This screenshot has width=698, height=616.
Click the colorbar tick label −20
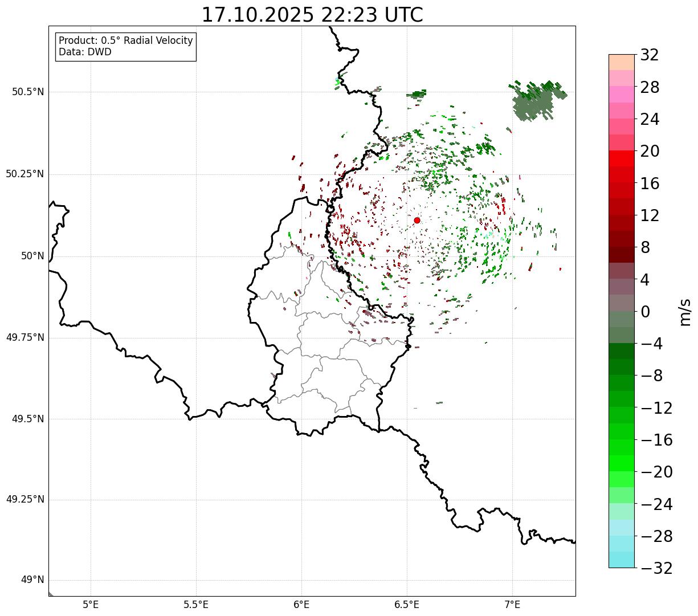[x=656, y=472]
